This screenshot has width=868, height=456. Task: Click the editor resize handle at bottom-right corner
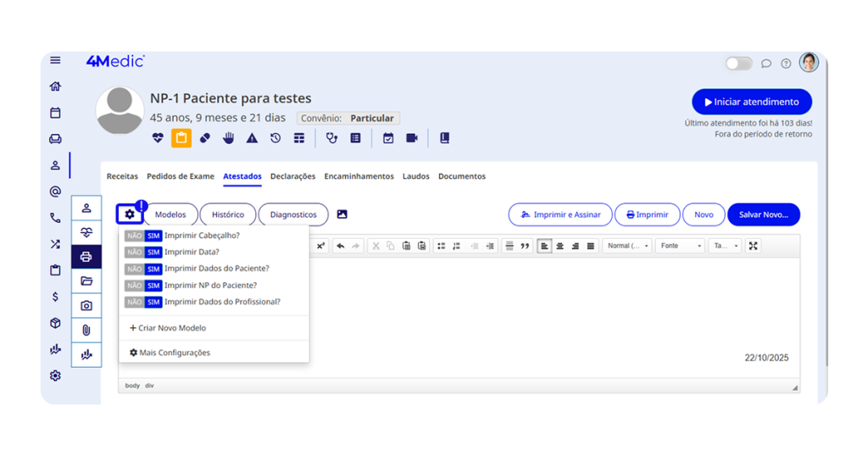pos(795,387)
